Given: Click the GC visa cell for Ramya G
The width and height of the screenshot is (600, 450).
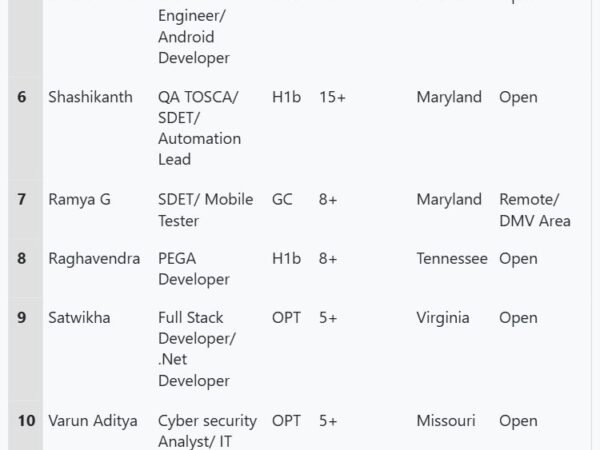Looking at the screenshot, I should pyautogui.click(x=282, y=199).
